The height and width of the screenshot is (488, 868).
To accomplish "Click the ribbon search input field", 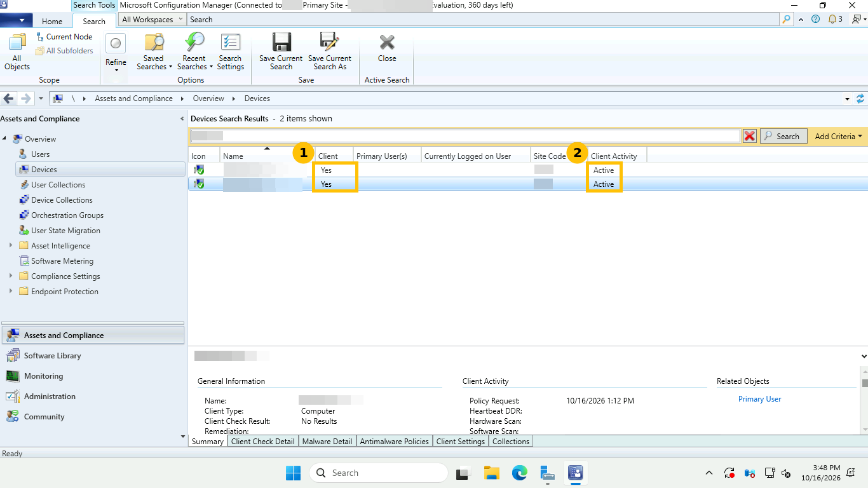I will coord(484,20).
